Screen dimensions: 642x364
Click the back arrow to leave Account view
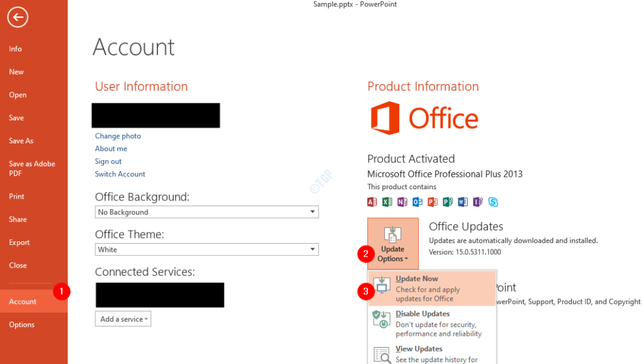(17, 17)
